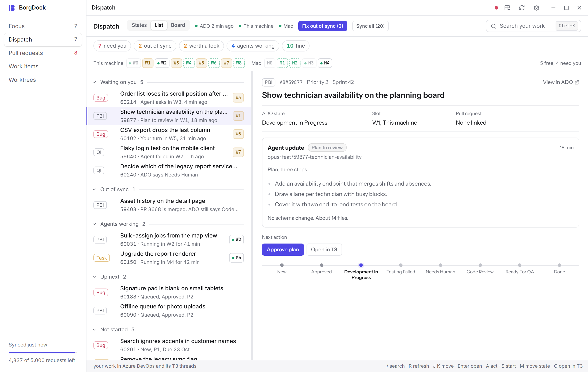Click the Done marker on state tracker
Screen dimensions: 588x372
pyautogui.click(x=559, y=265)
